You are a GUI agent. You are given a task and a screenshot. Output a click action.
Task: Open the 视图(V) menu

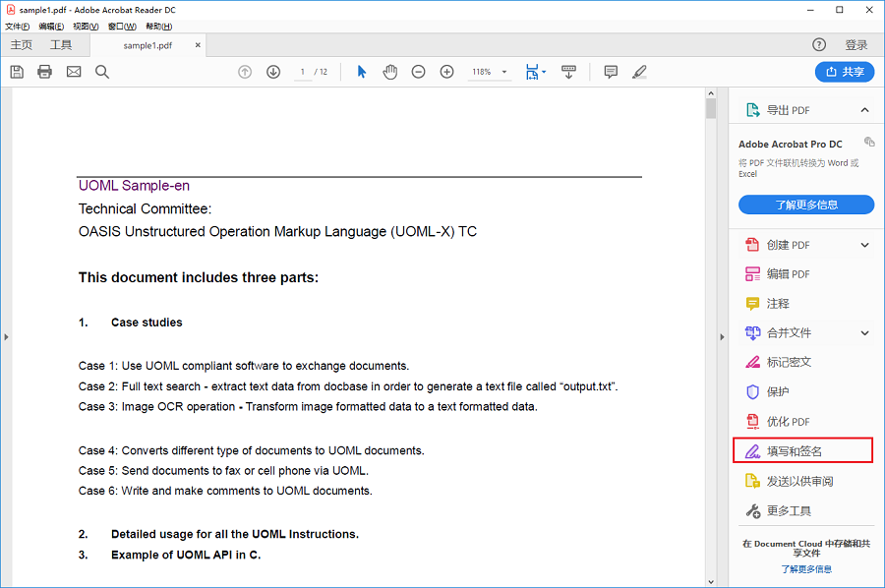click(86, 27)
